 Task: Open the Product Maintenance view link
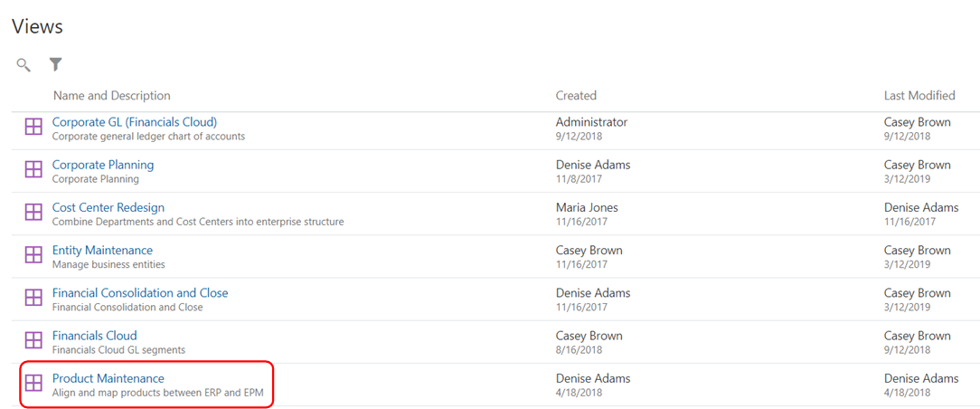108,378
